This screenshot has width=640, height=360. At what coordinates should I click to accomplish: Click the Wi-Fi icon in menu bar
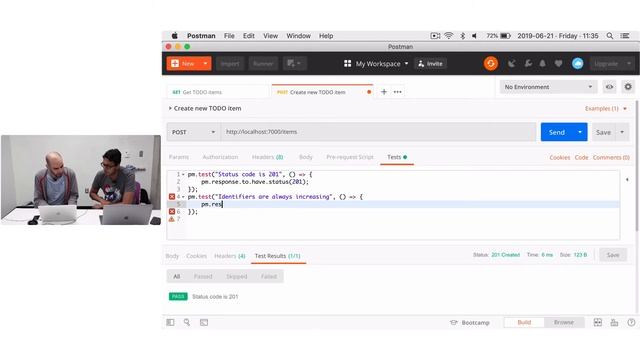(449, 36)
